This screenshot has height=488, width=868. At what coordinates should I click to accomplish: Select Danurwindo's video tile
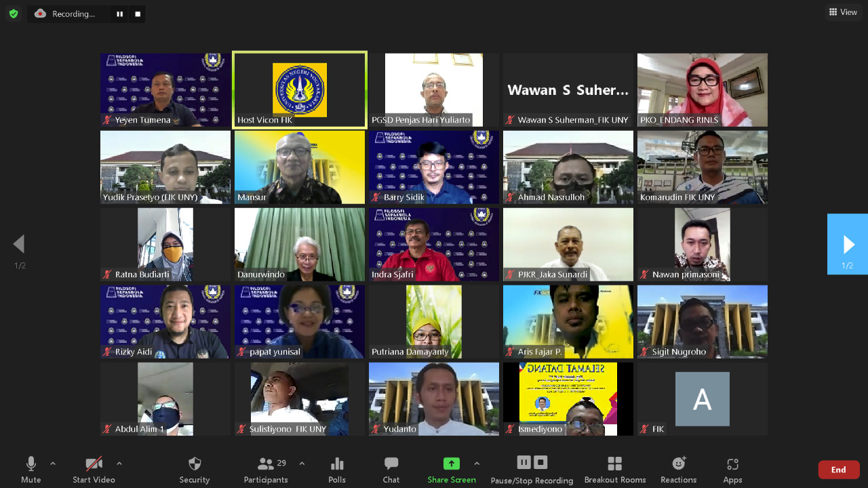click(x=300, y=245)
